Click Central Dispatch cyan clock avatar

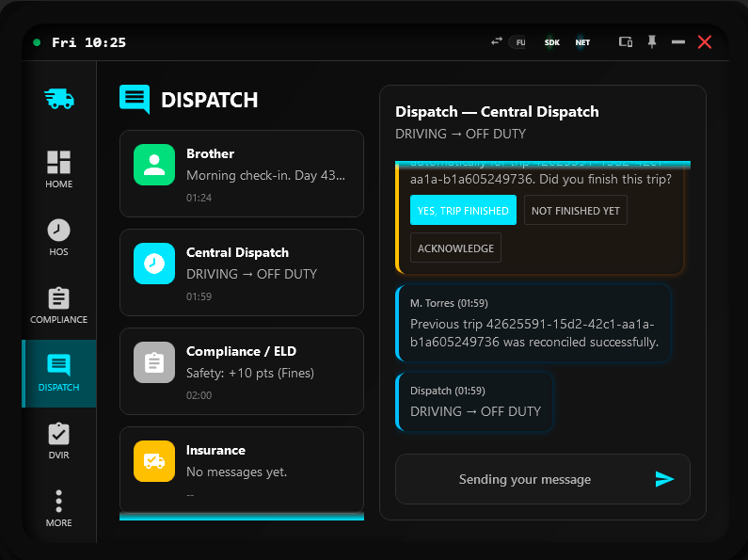[154, 264]
